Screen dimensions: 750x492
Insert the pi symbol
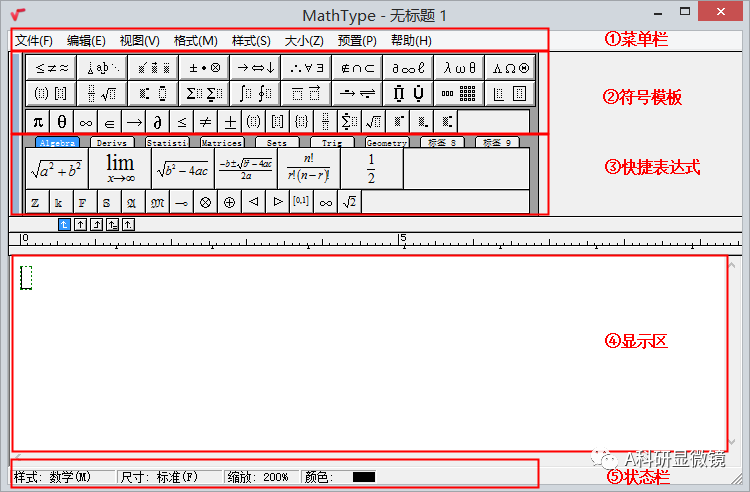37,122
